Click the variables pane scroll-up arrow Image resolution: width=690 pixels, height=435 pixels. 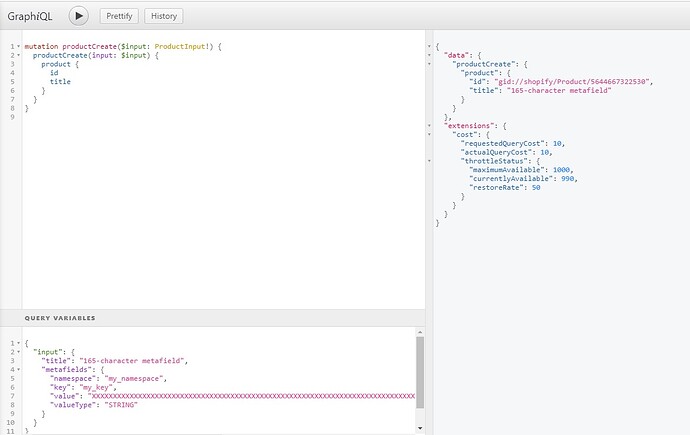click(420, 332)
